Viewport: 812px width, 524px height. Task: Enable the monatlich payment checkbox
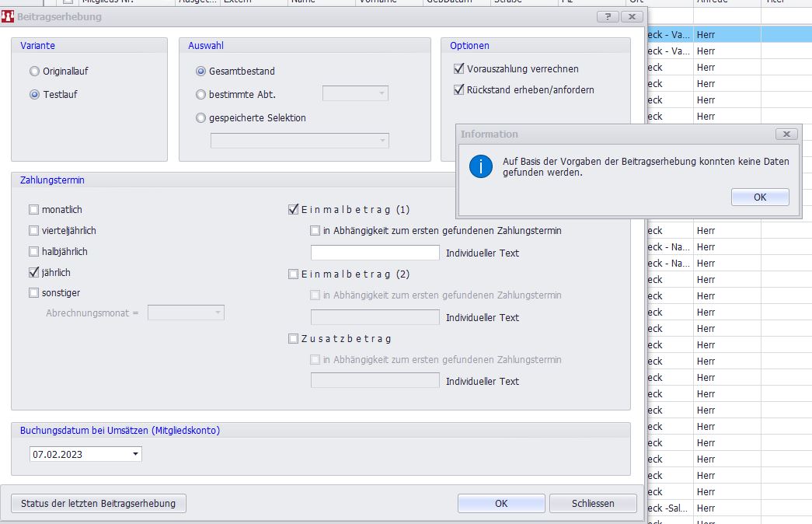tap(34, 210)
